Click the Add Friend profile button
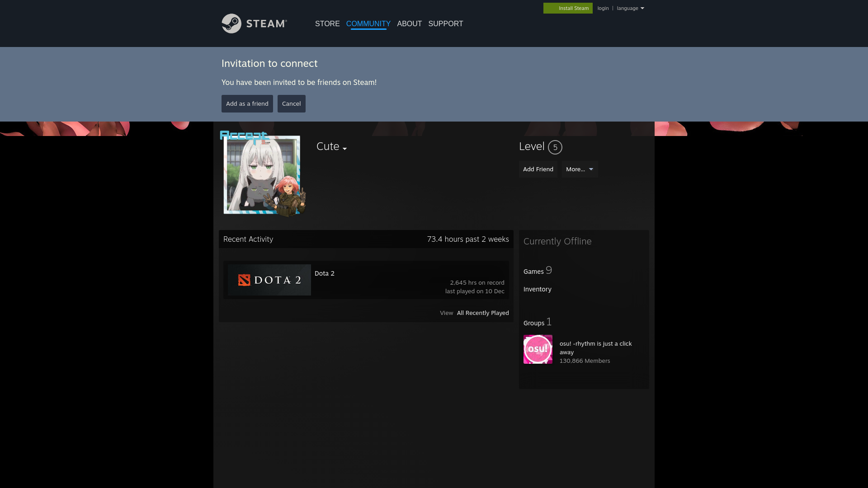This screenshot has width=868, height=488. pyautogui.click(x=538, y=169)
